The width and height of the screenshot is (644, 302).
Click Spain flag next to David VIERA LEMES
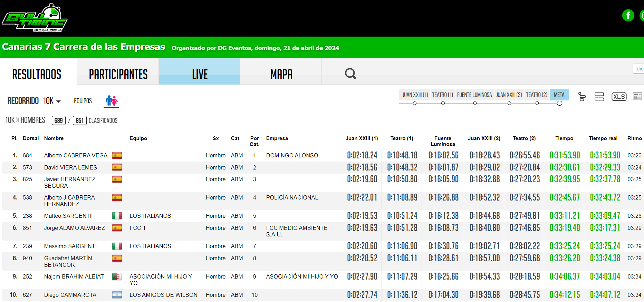pos(117,167)
